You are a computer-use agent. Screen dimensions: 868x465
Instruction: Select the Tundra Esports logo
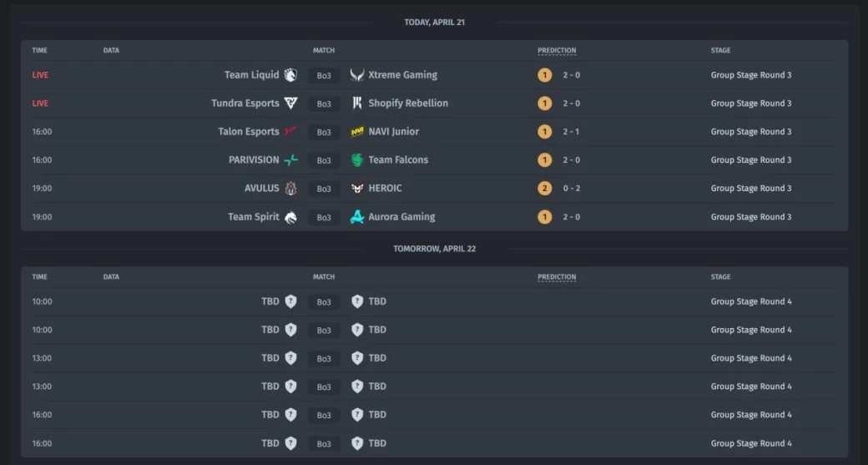coord(290,104)
